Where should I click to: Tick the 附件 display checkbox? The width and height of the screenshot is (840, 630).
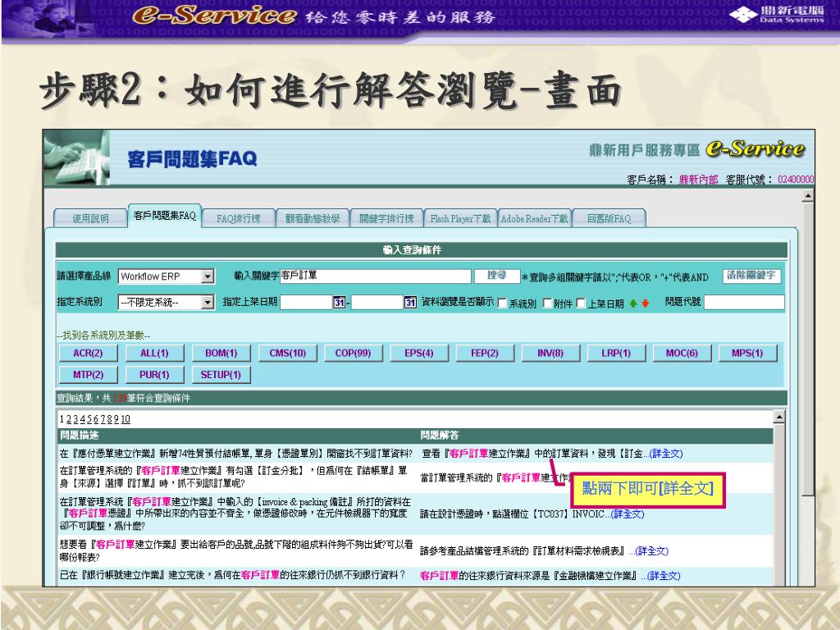(547, 304)
